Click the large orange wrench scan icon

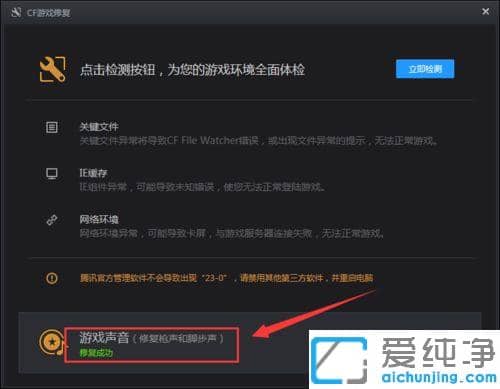coord(52,69)
